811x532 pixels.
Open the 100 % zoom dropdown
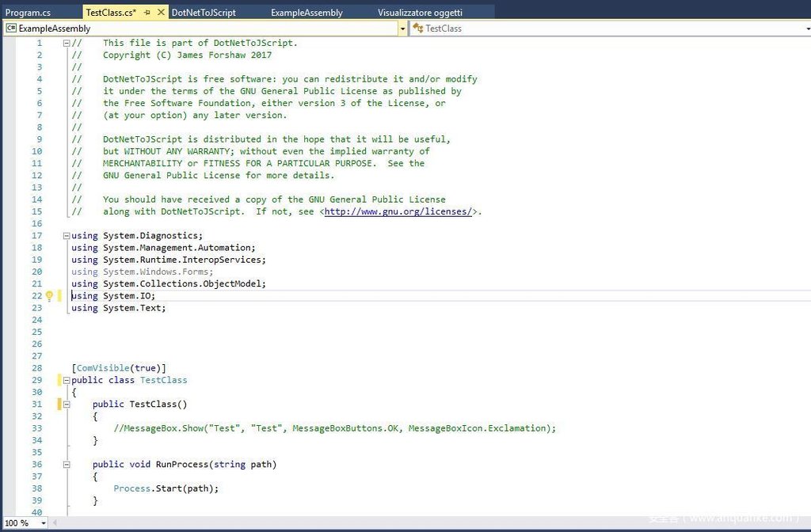[43, 523]
